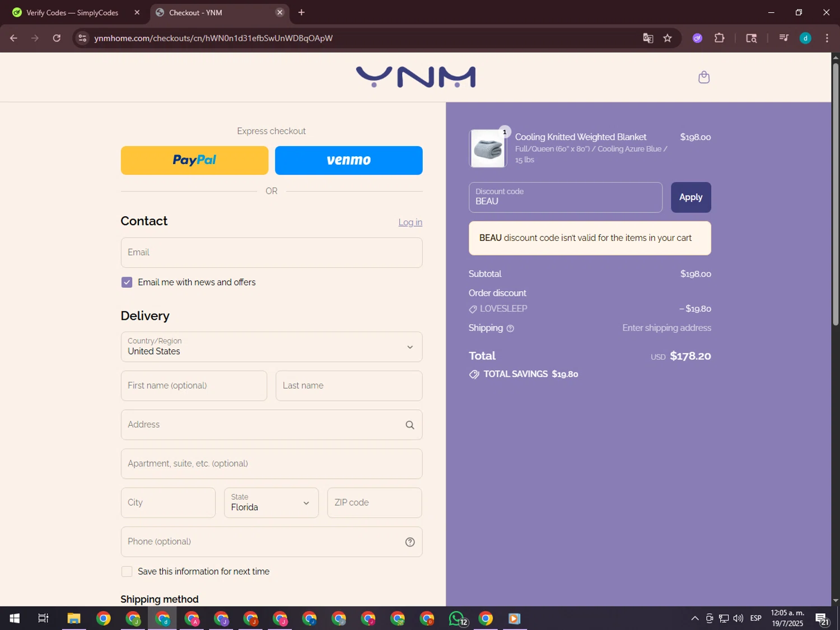The width and height of the screenshot is (840, 630).
Task: Click the City field
Action: [168, 502]
